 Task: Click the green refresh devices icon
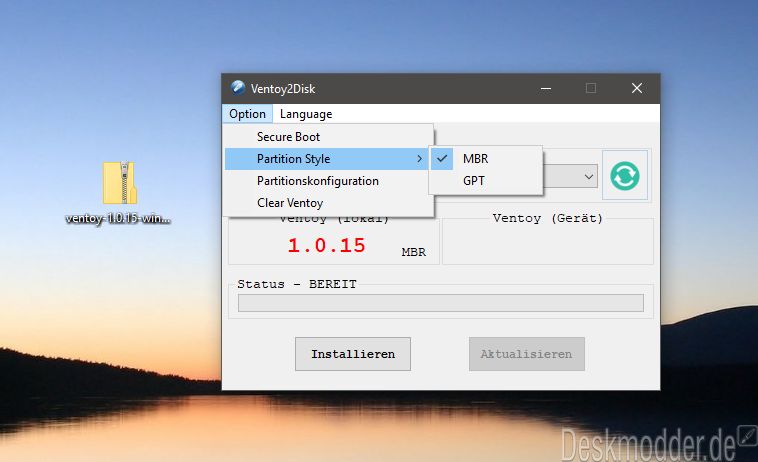(x=625, y=175)
